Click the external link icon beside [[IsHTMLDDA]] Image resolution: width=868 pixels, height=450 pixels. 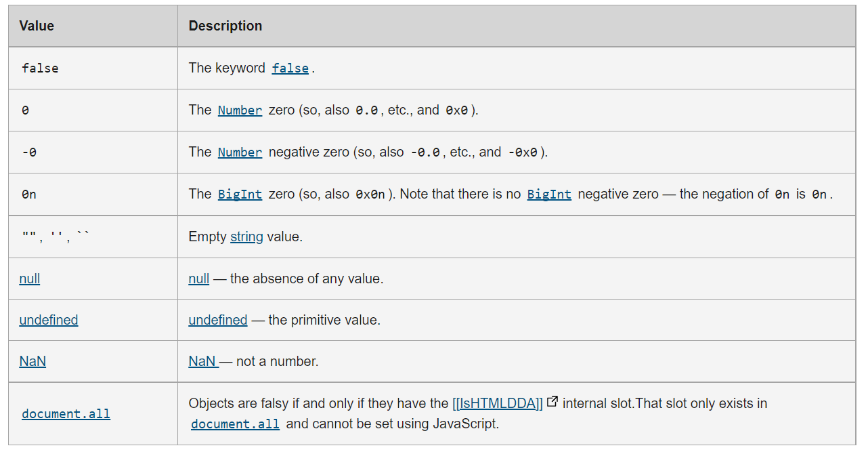coord(552,402)
